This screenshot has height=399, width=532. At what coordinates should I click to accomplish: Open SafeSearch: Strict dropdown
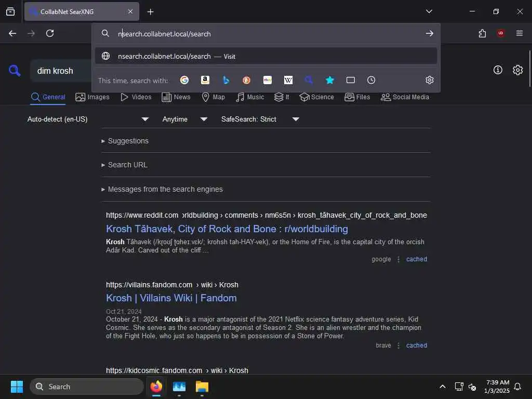(x=260, y=119)
